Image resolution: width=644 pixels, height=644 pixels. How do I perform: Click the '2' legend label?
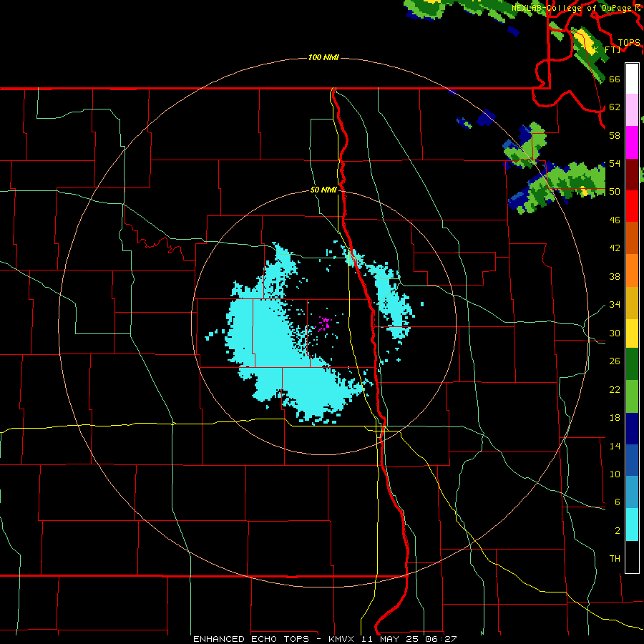pos(617,531)
